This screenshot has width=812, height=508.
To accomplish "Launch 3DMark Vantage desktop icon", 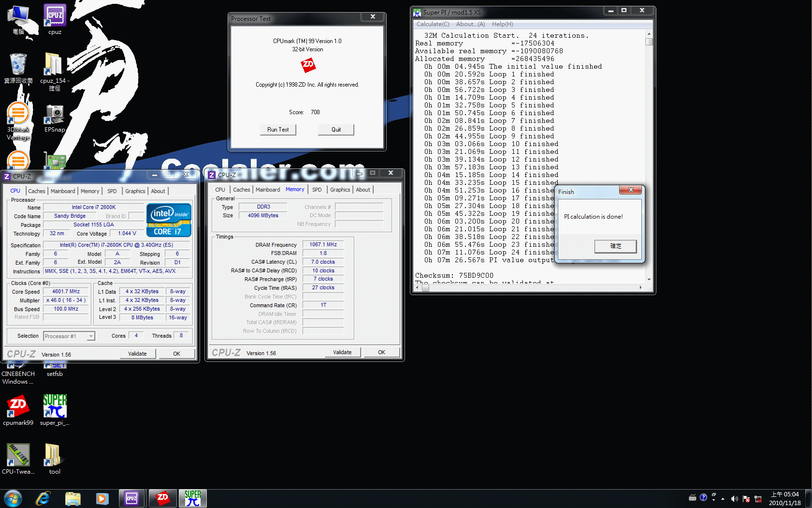I will tap(18, 120).
